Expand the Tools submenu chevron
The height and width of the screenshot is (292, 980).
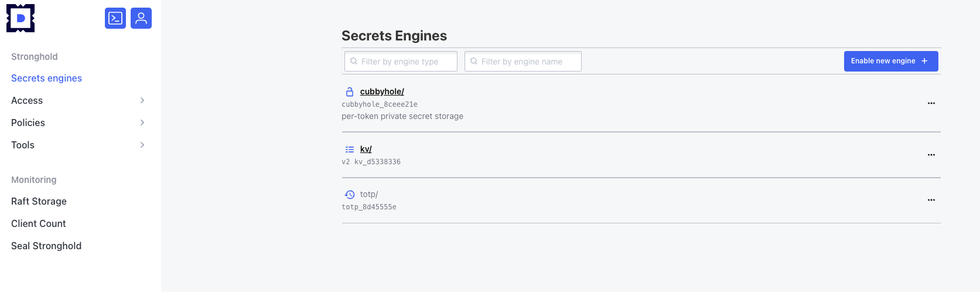click(x=142, y=145)
